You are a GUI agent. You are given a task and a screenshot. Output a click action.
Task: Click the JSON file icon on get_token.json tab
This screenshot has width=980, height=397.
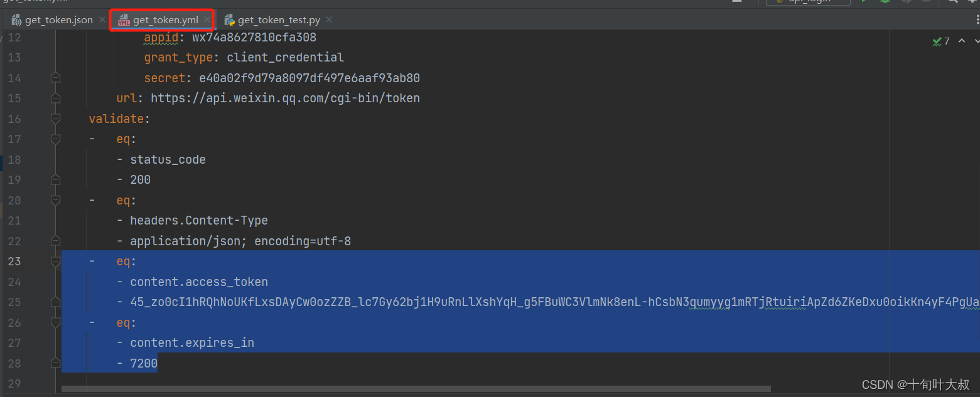click(17, 20)
